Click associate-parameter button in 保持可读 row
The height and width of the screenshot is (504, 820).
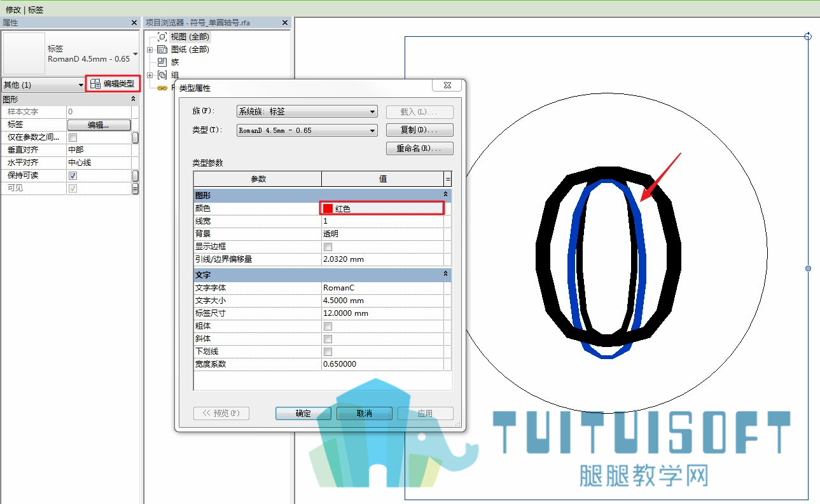(136, 175)
